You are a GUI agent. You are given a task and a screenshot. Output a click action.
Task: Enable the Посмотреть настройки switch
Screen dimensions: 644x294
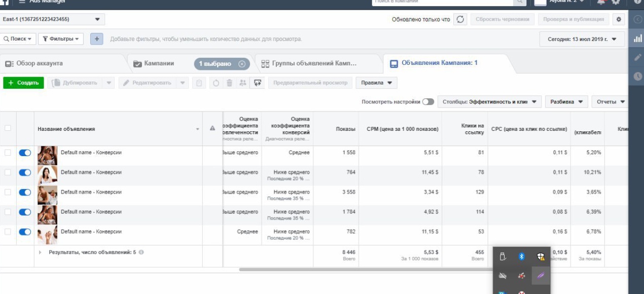click(428, 101)
